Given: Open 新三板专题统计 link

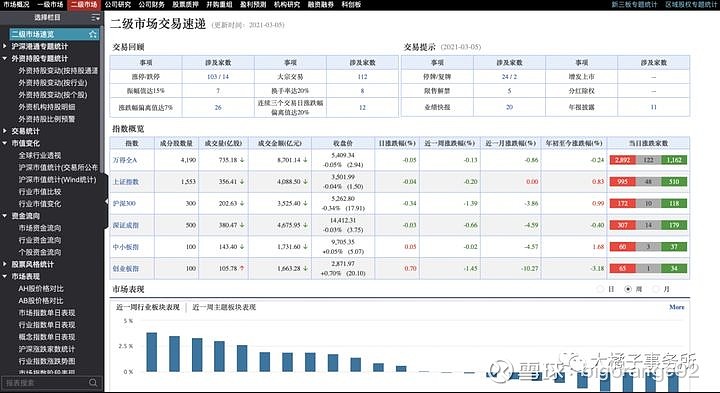Looking at the screenshot, I should pos(635,5).
